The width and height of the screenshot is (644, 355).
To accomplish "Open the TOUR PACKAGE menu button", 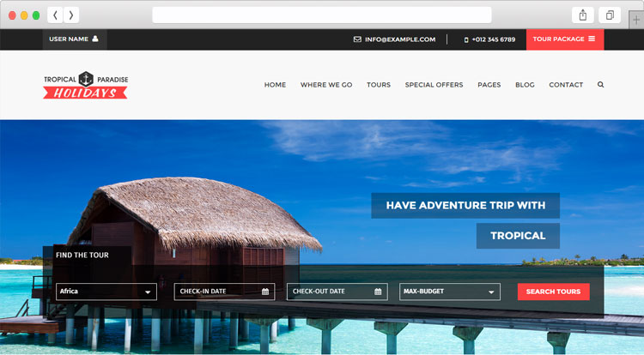I will point(565,39).
